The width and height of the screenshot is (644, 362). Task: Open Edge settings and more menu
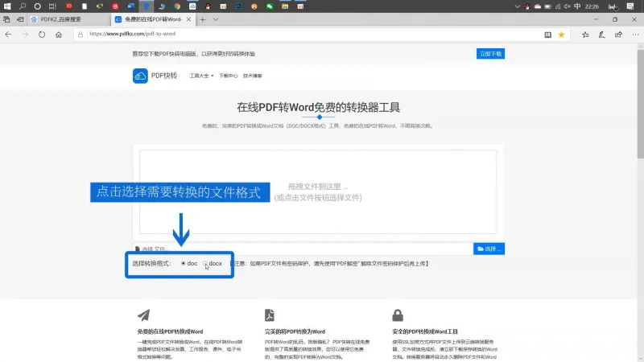click(635, 35)
